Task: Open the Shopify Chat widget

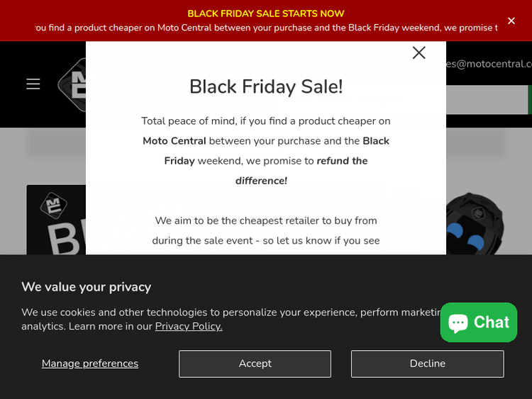Action: coord(479,322)
